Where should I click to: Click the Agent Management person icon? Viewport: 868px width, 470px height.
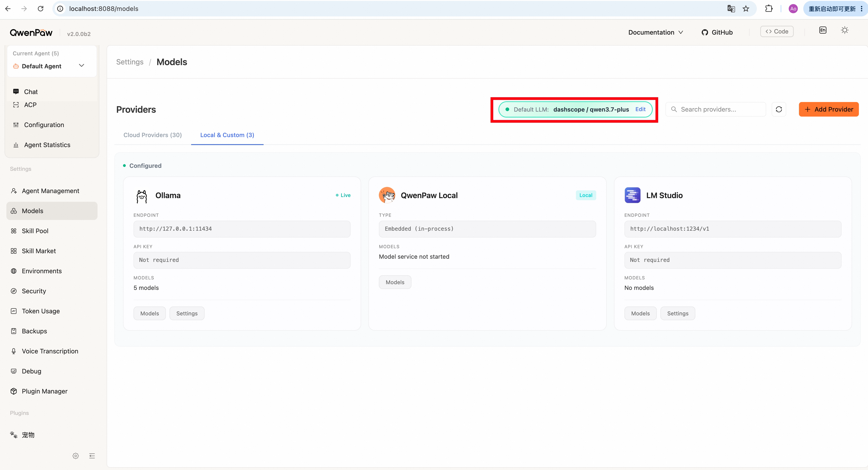[14, 191]
